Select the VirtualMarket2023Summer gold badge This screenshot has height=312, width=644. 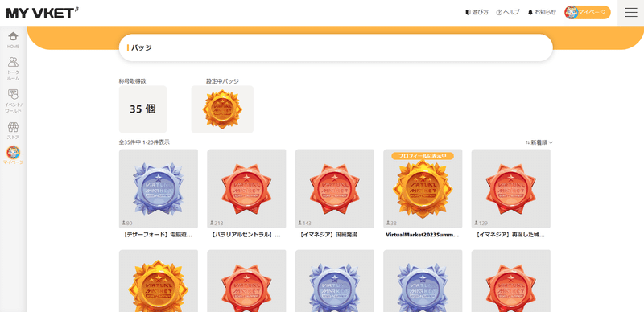(423, 193)
